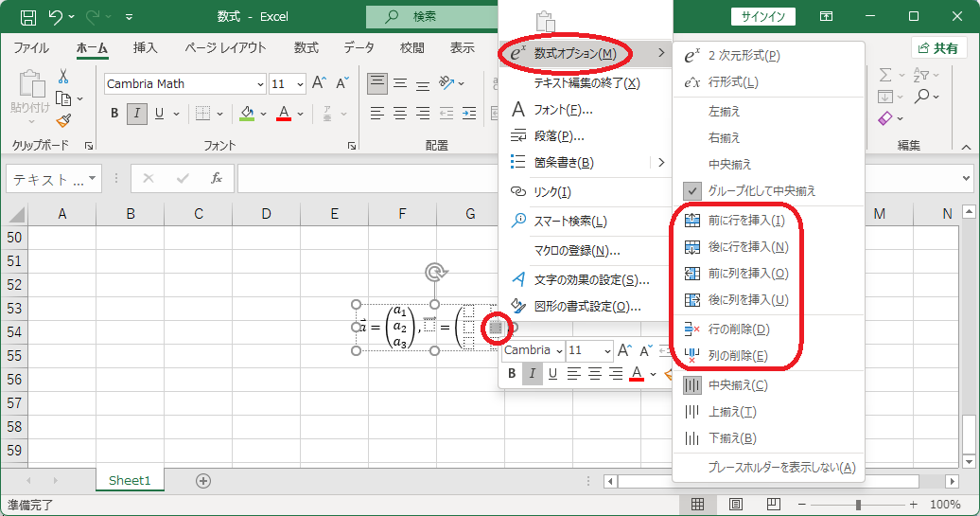The image size is (980, 516).
Task: Click the ribbon Decrease Font Size icon
Action: pos(341,83)
